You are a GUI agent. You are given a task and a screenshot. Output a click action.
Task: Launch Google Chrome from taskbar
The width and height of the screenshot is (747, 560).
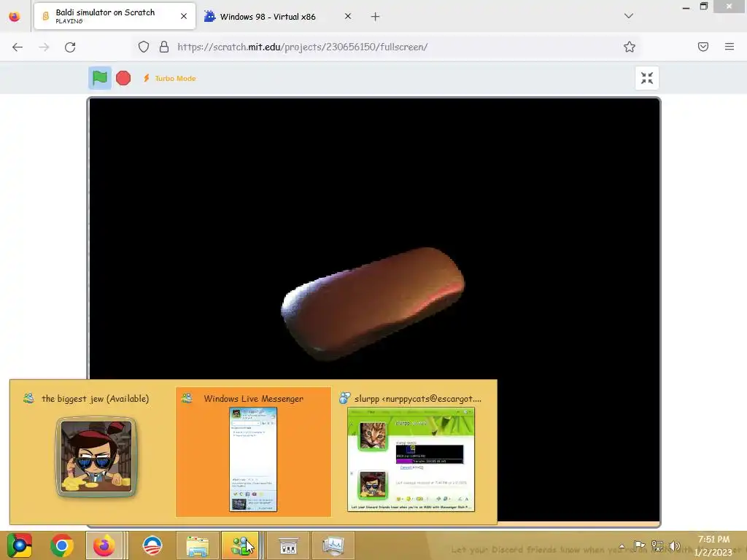(x=61, y=545)
